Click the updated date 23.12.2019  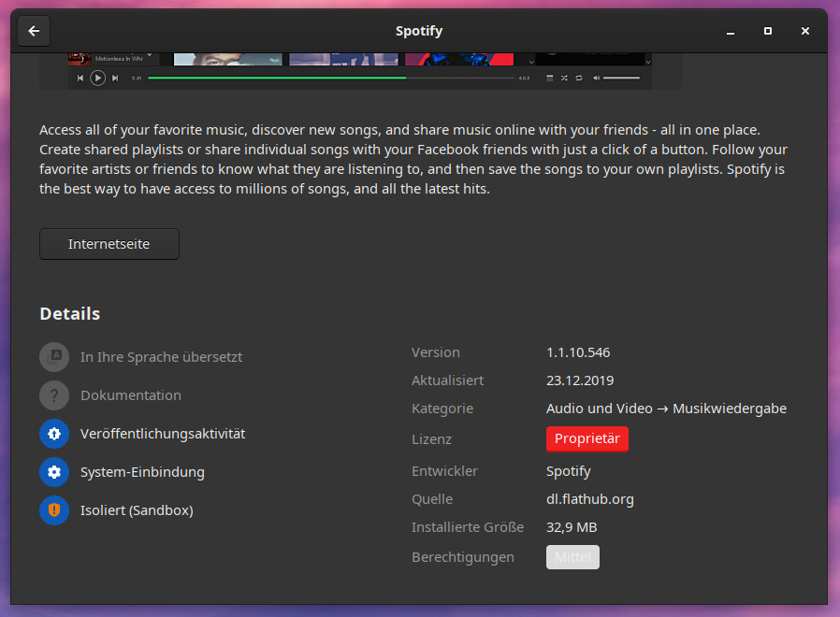coord(580,380)
